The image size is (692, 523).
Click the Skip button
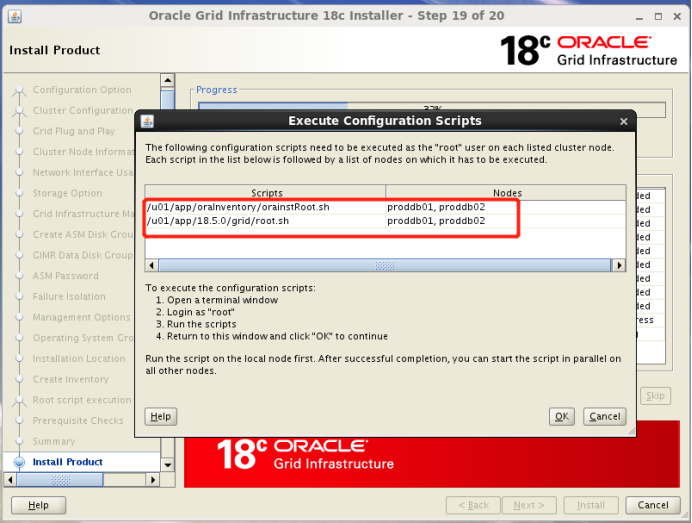[655, 396]
